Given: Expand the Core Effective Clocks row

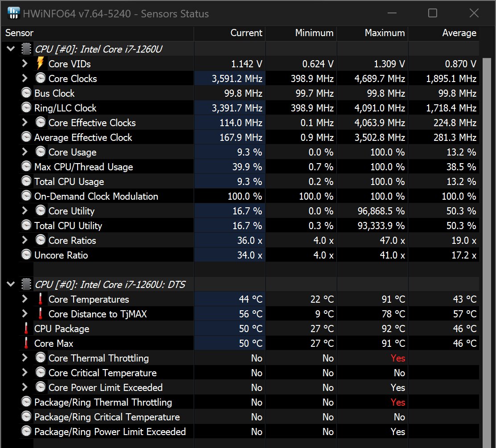Looking at the screenshot, I should click(x=25, y=122).
